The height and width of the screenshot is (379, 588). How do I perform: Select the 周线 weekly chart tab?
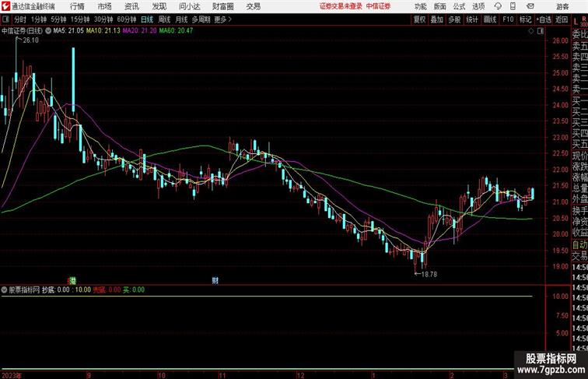(x=164, y=19)
